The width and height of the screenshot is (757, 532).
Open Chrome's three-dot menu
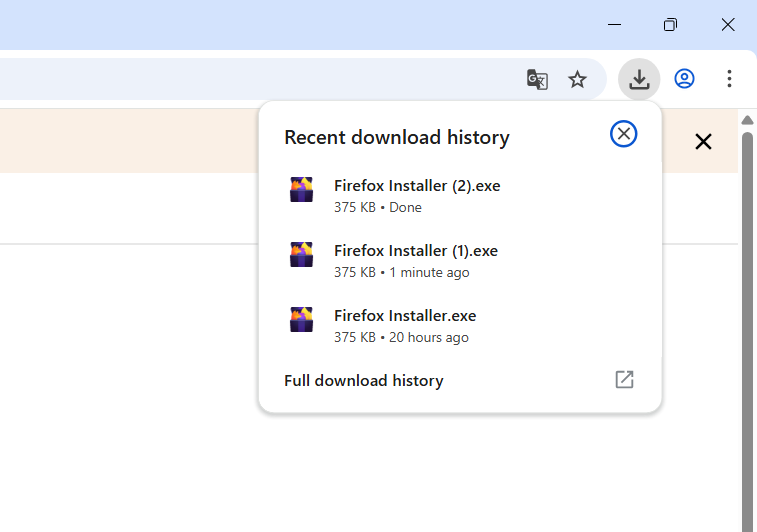pos(729,79)
